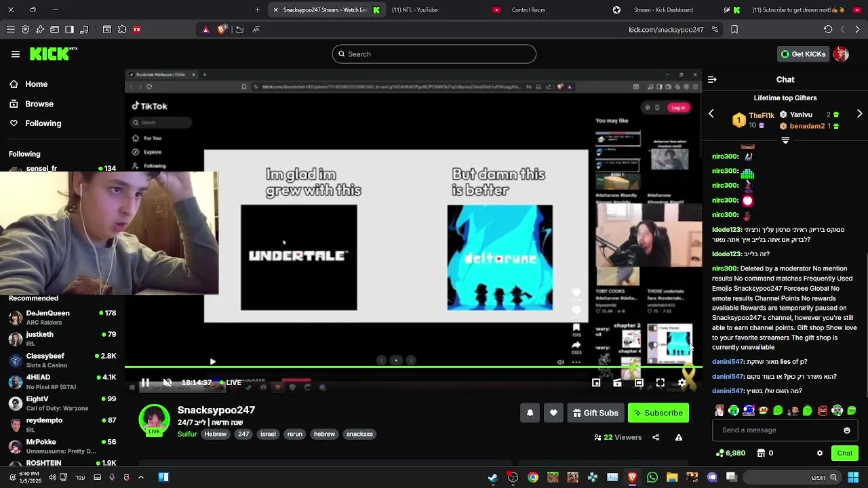Show next top gifters with right chevron
Viewport: 868px width, 488px height.
pos(859,114)
